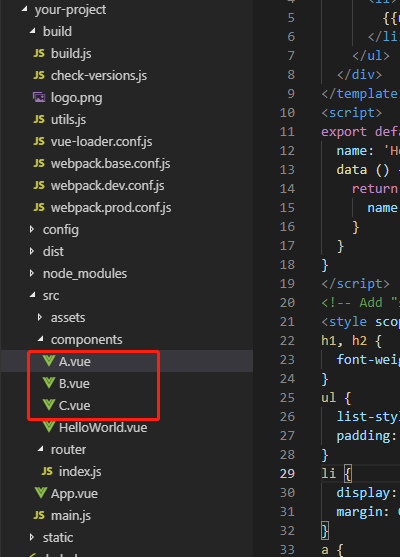Click the Vue icon beside B.vue
400x557 pixels.
click(x=49, y=383)
